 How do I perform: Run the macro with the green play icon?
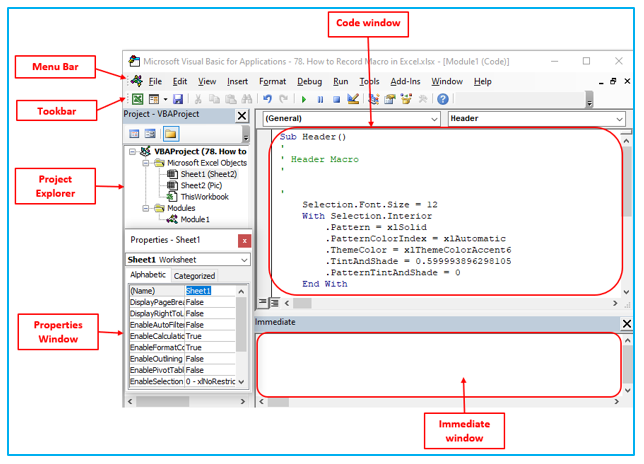(304, 99)
